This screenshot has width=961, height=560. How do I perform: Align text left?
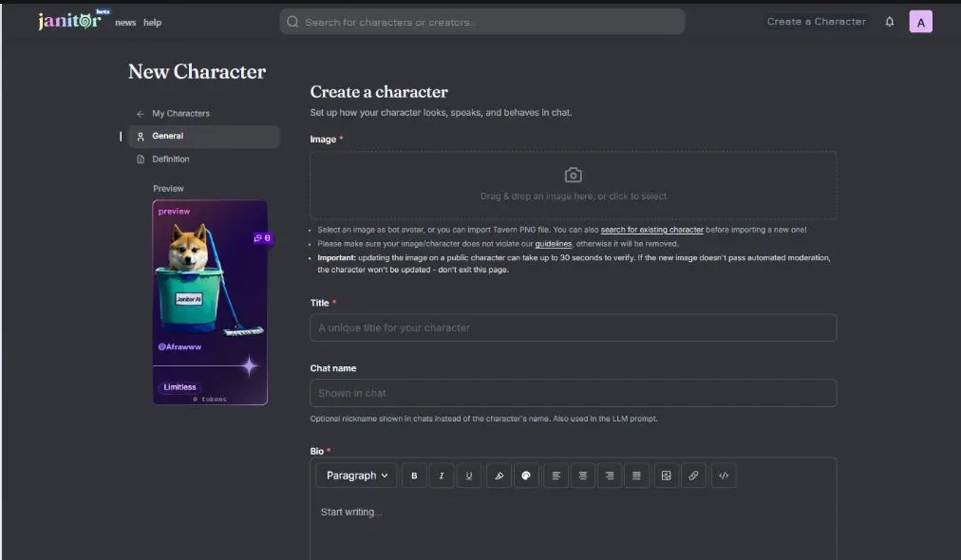556,476
